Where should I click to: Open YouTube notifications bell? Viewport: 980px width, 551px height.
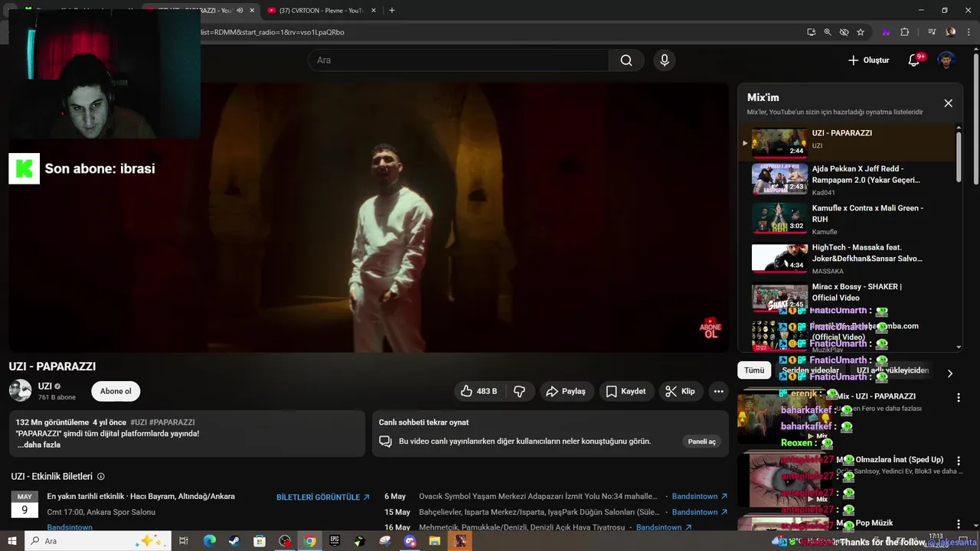(x=913, y=60)
